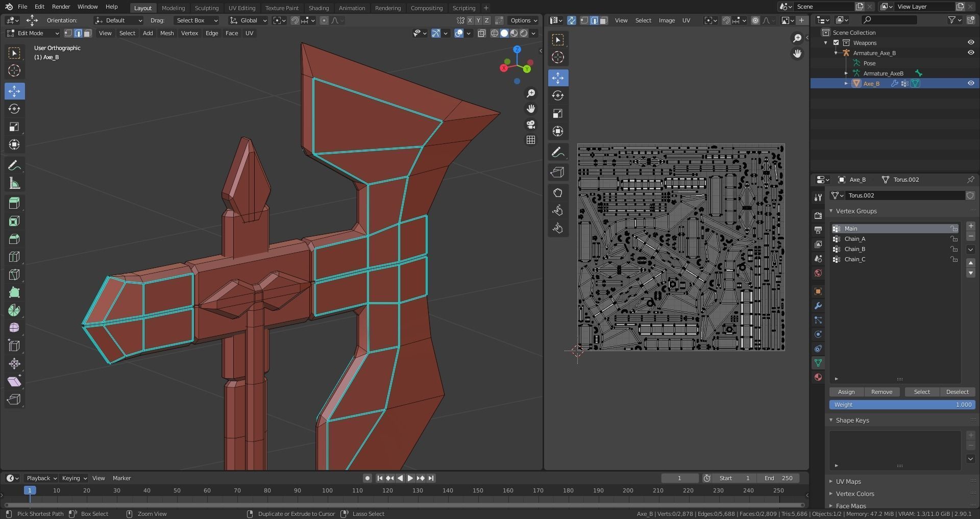The height and width of the screenshot is (519, 980).
Task: Switch to face select mode
Action: pos(88,33)
